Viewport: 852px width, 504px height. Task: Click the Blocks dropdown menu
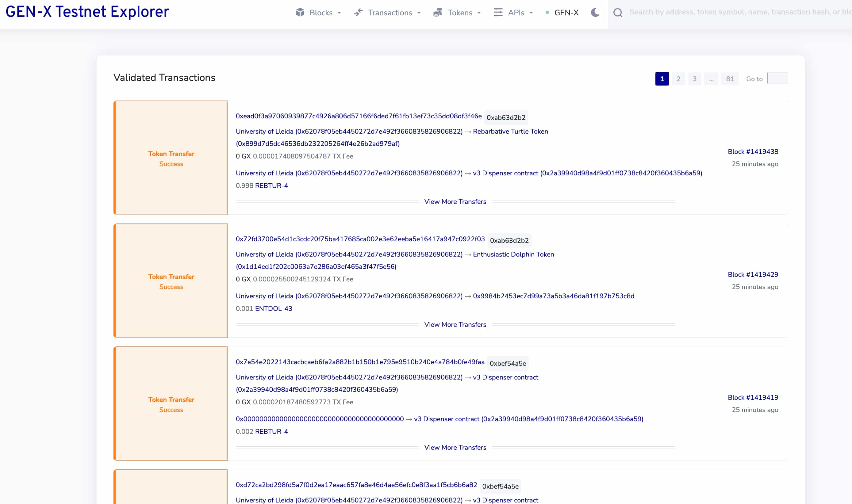point(318,13)
